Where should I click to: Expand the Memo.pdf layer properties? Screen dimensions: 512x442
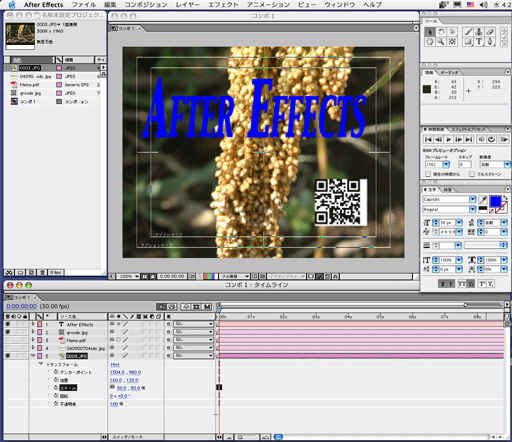(x=33, y=340)
